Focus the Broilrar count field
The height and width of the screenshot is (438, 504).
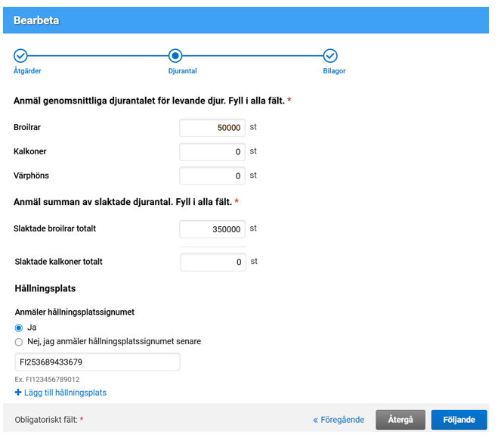coord(212,128)
